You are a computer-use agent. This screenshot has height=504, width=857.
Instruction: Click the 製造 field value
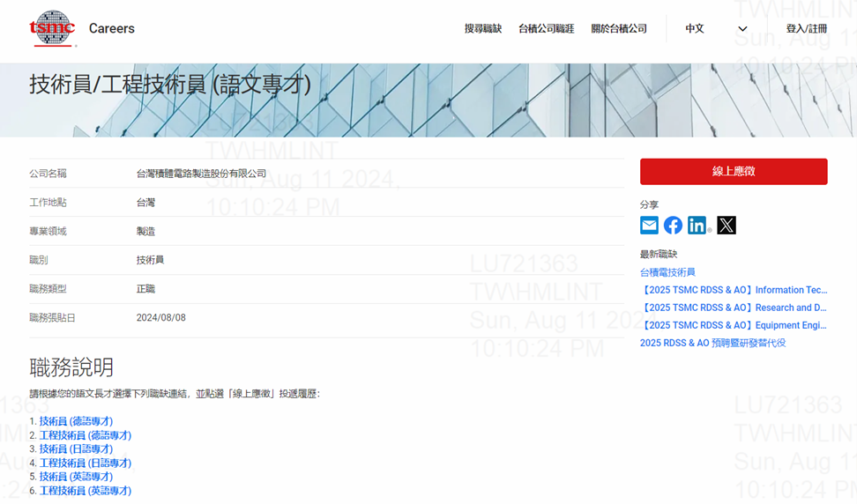[x=145, y=232]
